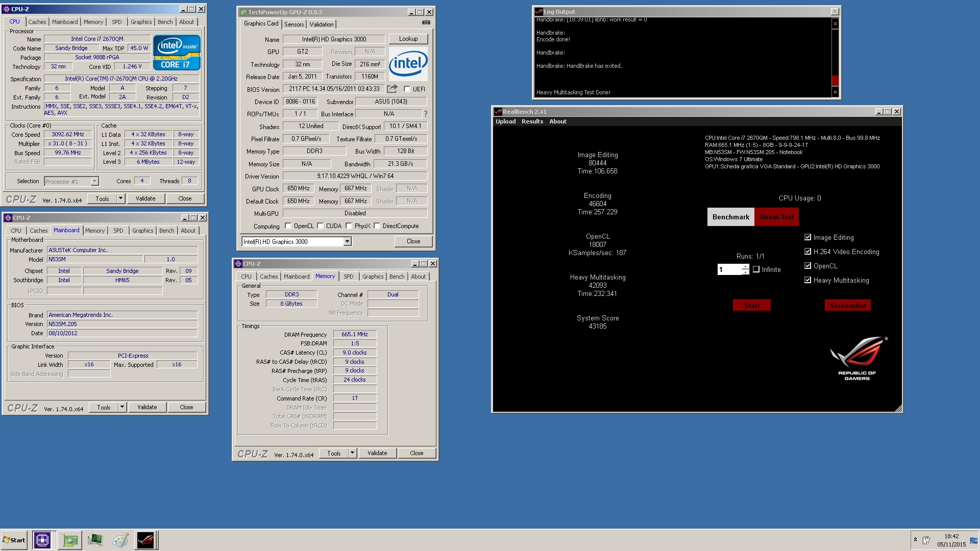Uncheck H.264 Video Encoding test in RealBench
The height and width of the screenshot is (551, 980).
point(807,252)
